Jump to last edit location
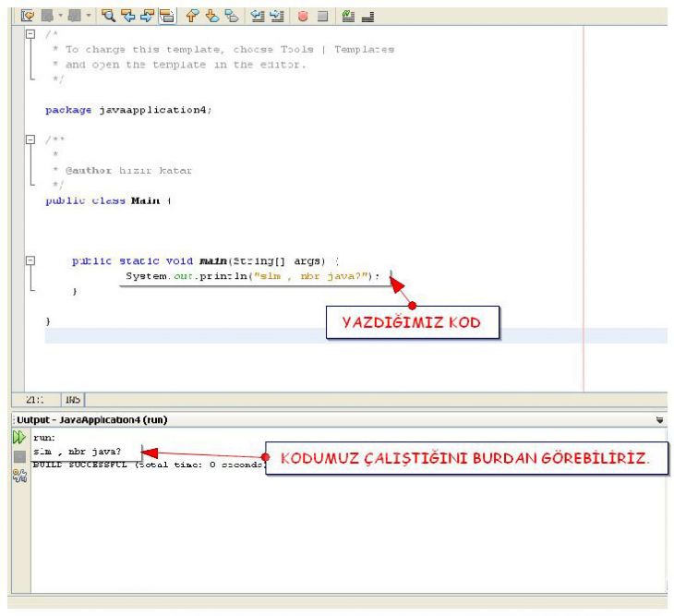The width and height of the screenshot is (674, 616). tap(28, 16)
